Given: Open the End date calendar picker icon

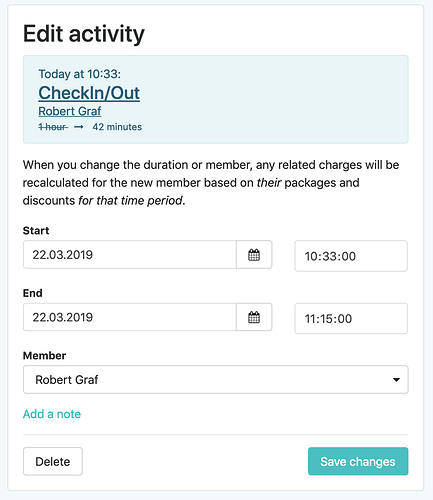Looking at the screenshot, I should coord(254,317).
